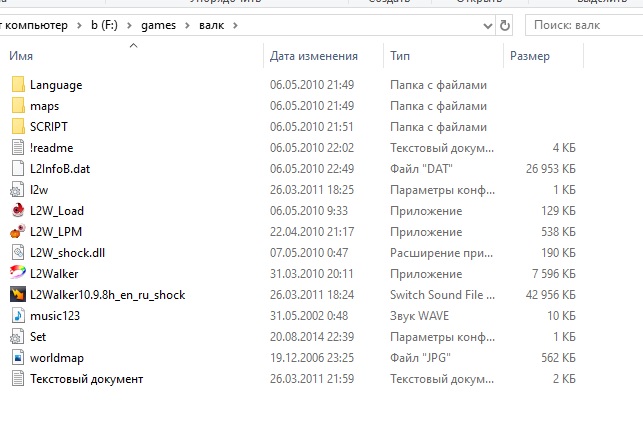Select the SCRIPT folder name
This screenshot has width=643, height=423.
[48, 127]
